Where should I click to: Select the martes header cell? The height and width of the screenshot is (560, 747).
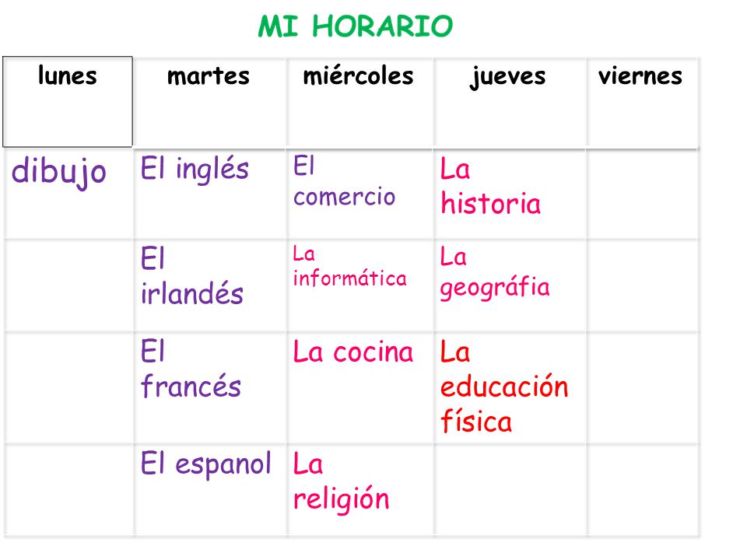click(x=210, y=102)
